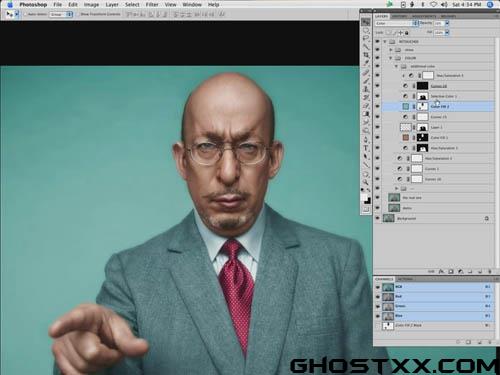500x375 pixels.
Task: Click the lock-all padlock icon
Action: coord(407,33)
